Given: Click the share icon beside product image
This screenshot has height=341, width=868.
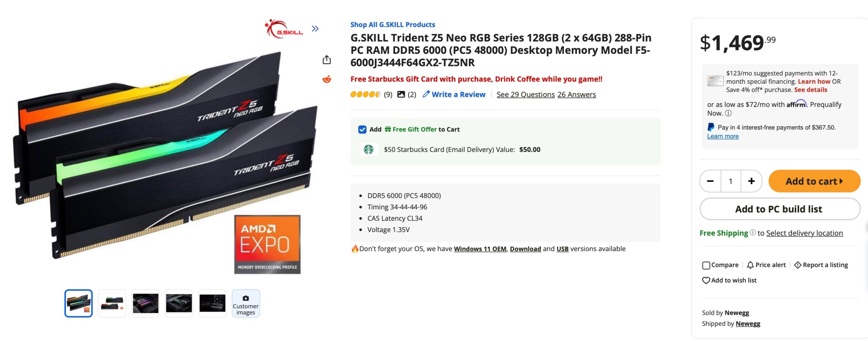Looking at the screenshot, I should pos(327,60).
